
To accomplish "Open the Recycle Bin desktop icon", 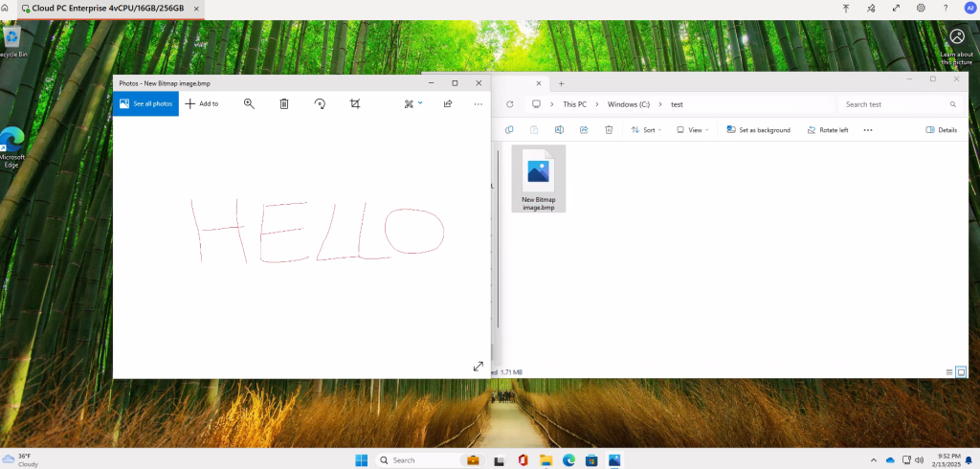I will pyautogui.click(x=11, y=42).
